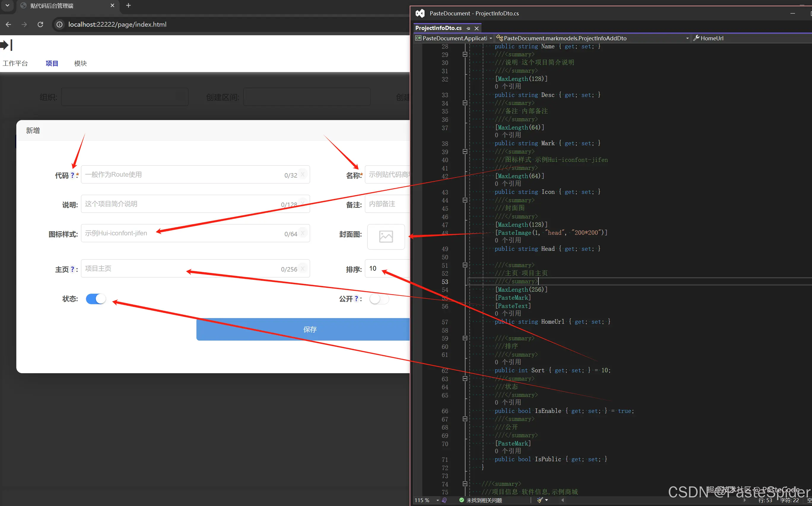Toggle the 状态 status switch off

click(x=96, y=299)
